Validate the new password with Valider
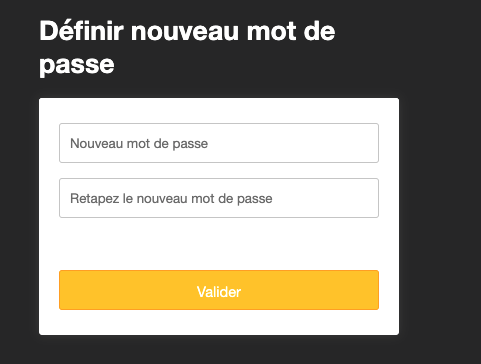 [x=219, y=290]
